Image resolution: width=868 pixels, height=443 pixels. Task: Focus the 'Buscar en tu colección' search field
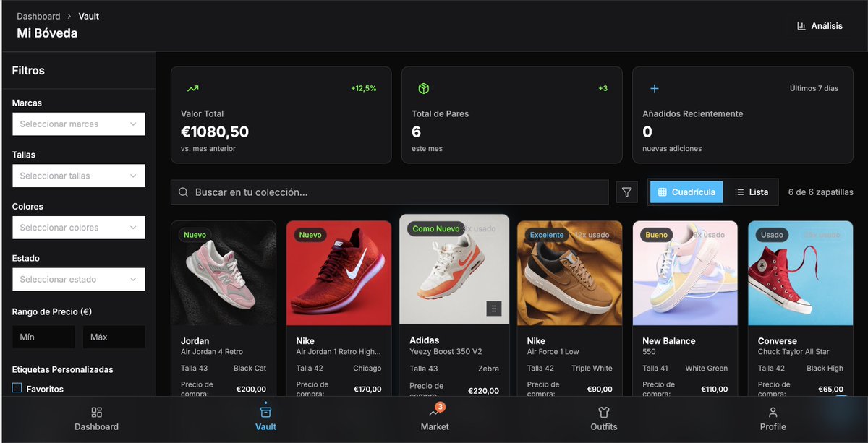pyautogui.click(x=390, y=192)
